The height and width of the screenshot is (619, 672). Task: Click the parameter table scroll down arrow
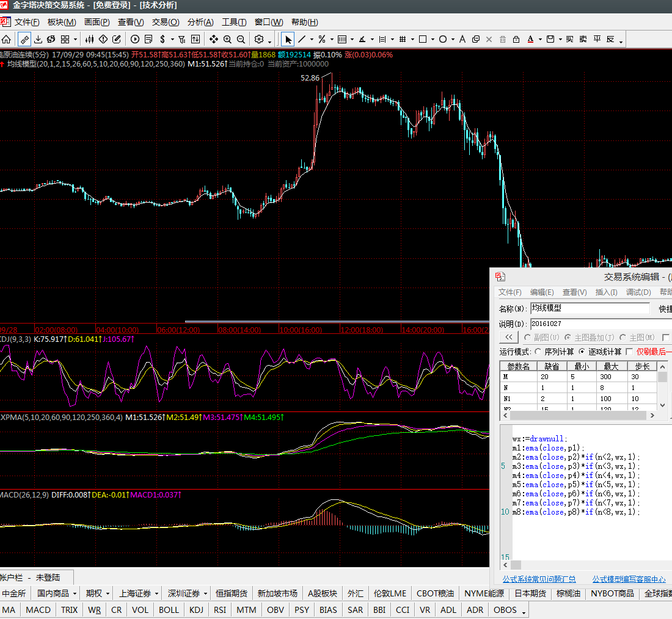[663, 405]
